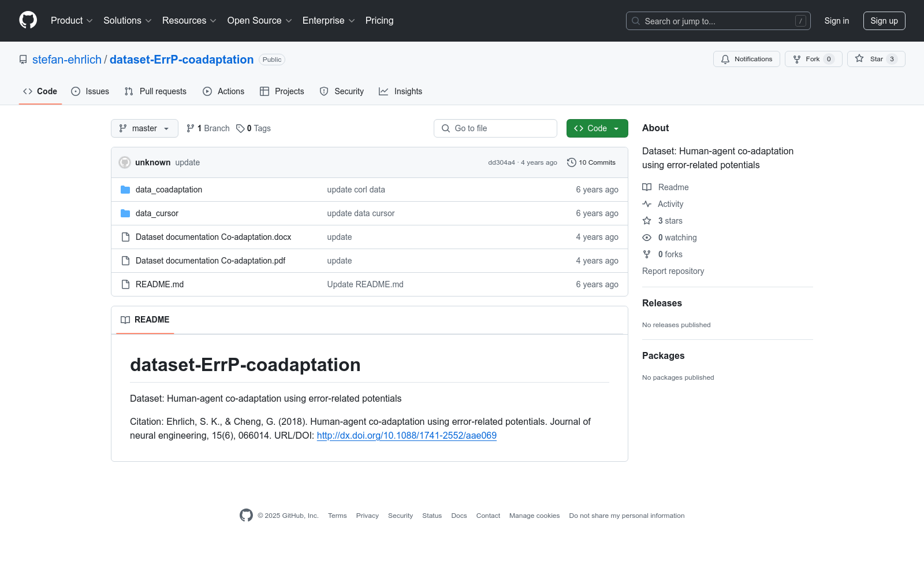Click the Search or jump to field
The image size is (924, 578).
point(718,21)
